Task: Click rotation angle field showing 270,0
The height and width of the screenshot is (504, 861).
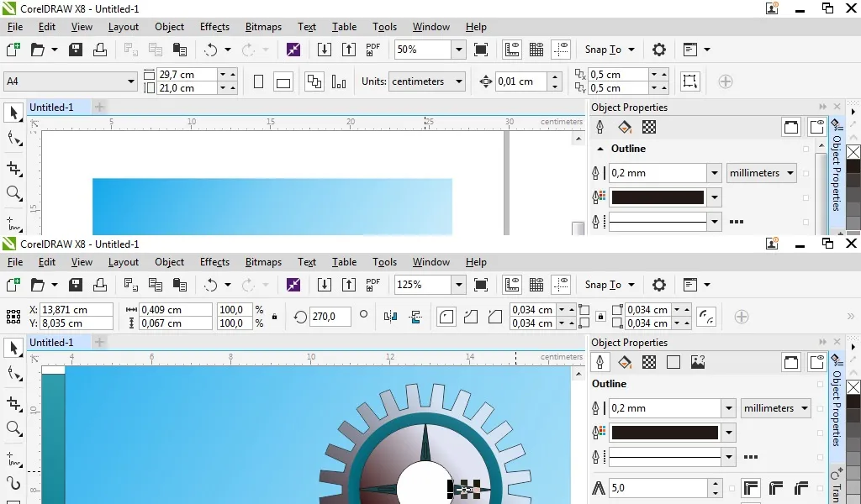Action: (x=330, y=317)
